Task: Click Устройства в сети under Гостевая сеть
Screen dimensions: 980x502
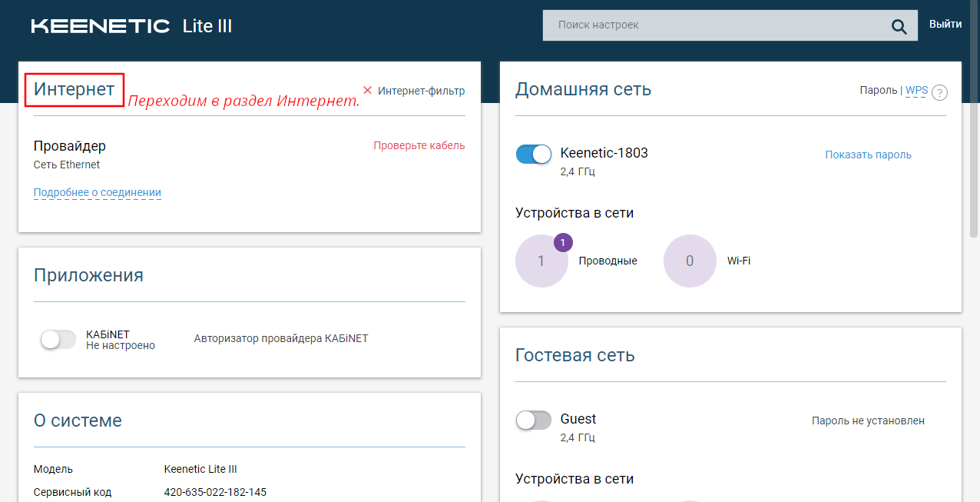Action: (574, 479)
